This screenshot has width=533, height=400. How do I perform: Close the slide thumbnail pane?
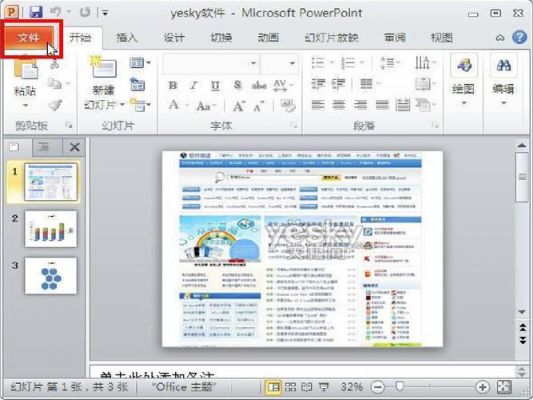[x=74, y=147]
